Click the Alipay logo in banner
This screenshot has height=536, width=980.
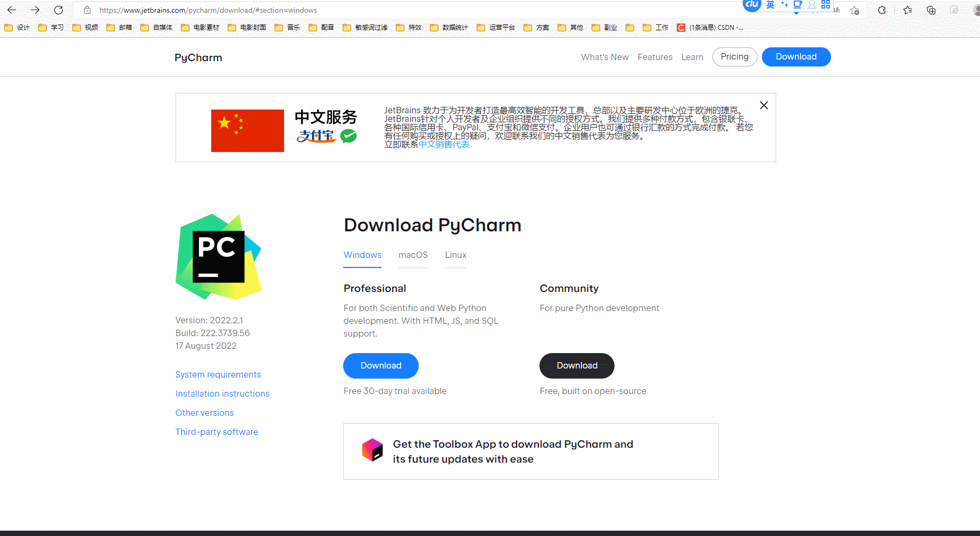coord(316,136)
